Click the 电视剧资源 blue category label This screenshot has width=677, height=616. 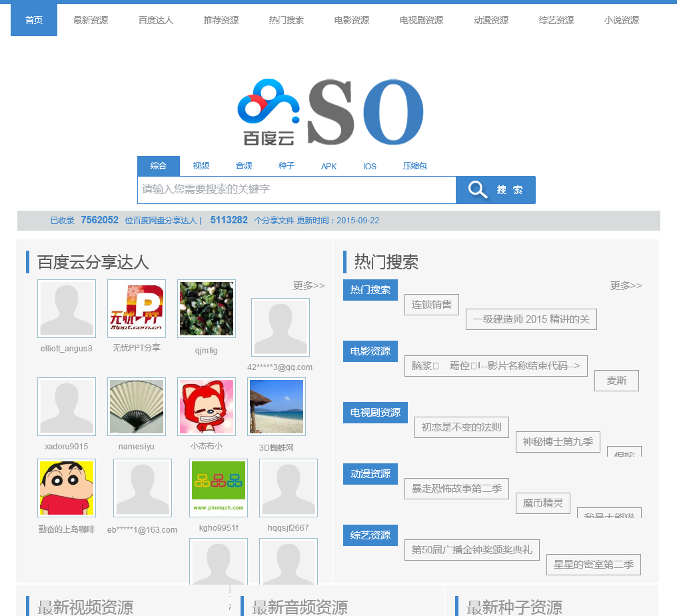(x=376, y=413)
